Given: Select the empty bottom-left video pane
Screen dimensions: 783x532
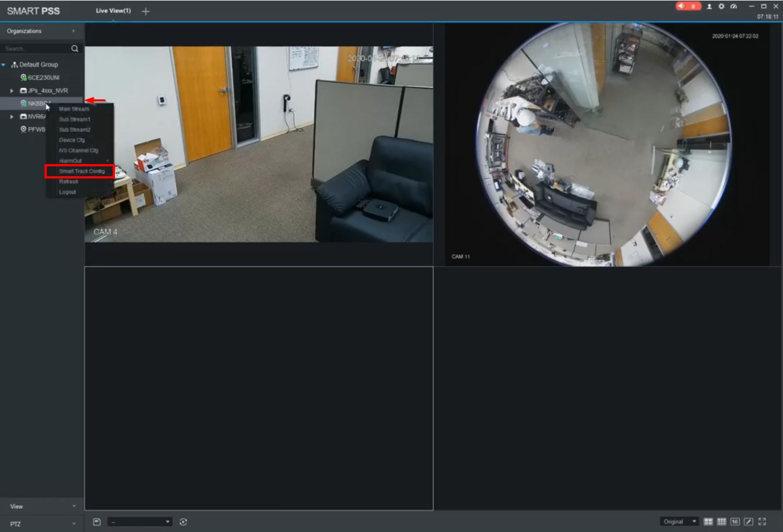Looking at the screenshot, I should pyautogui.click(x=259, y=388).
